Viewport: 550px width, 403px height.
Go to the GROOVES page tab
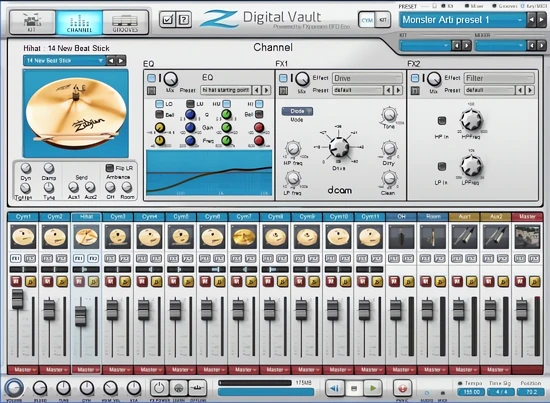pos(125,22)
